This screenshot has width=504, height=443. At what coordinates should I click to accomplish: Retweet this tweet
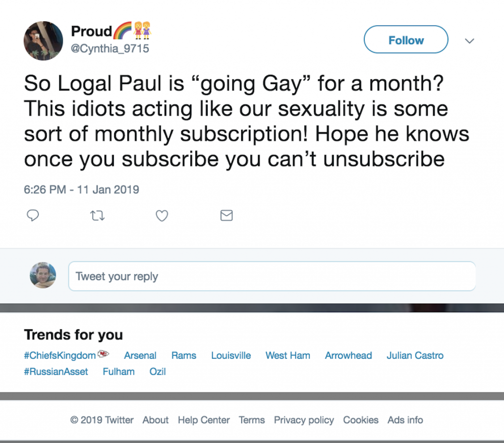98,215
